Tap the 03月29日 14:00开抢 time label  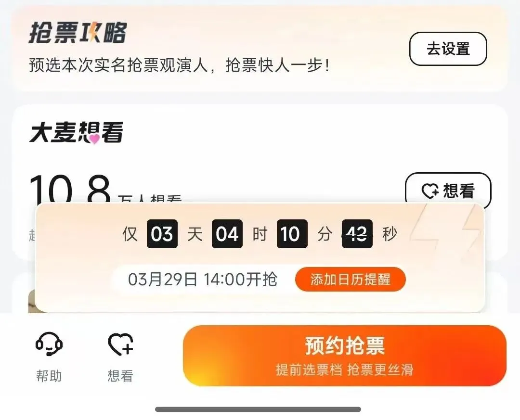pyautogui.click(x=203, y=279)
